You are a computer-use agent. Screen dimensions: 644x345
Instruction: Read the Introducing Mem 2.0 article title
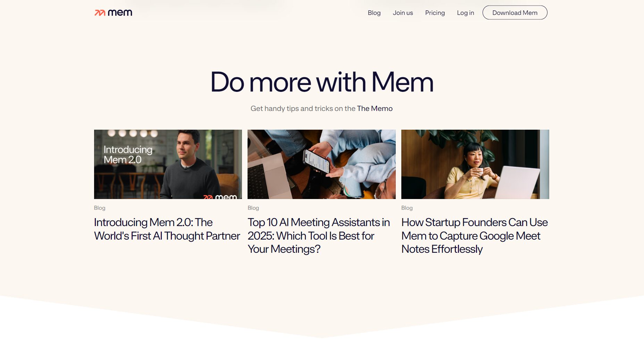[167, 229]
